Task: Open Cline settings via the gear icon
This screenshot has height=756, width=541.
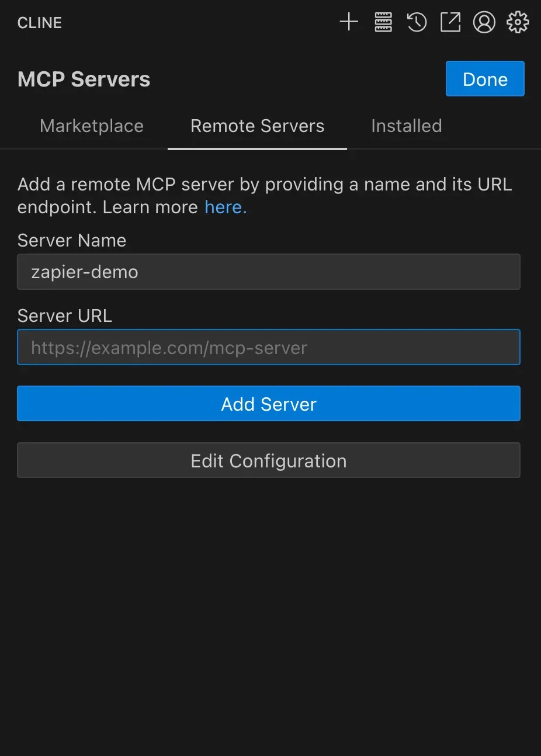Action: point(518,23)
